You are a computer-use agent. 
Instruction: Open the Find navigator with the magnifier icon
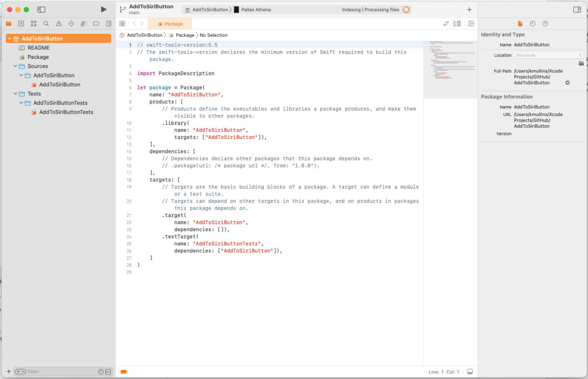45,23
